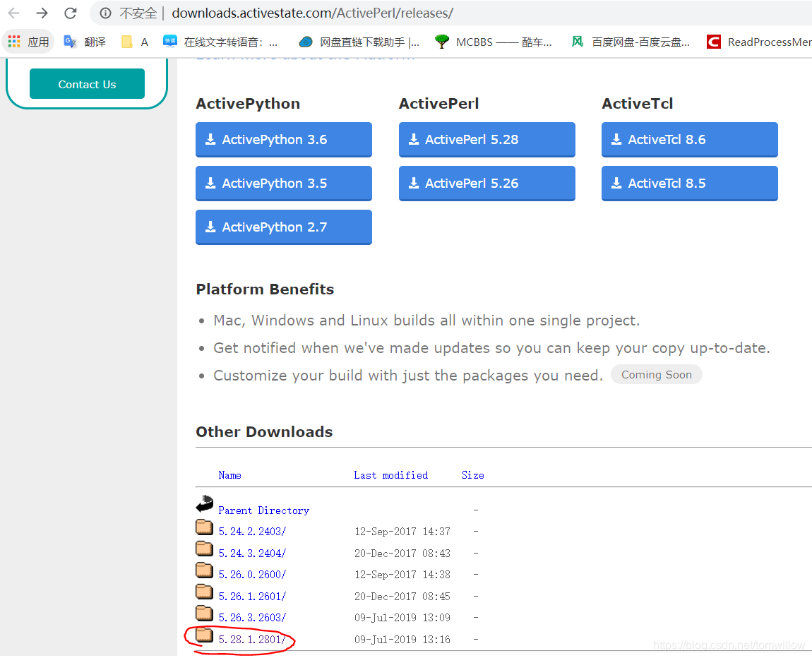Click folder icon beside 5.24.3.2404/
Viewport: 812px width, 658px height.
click(205, 549)
